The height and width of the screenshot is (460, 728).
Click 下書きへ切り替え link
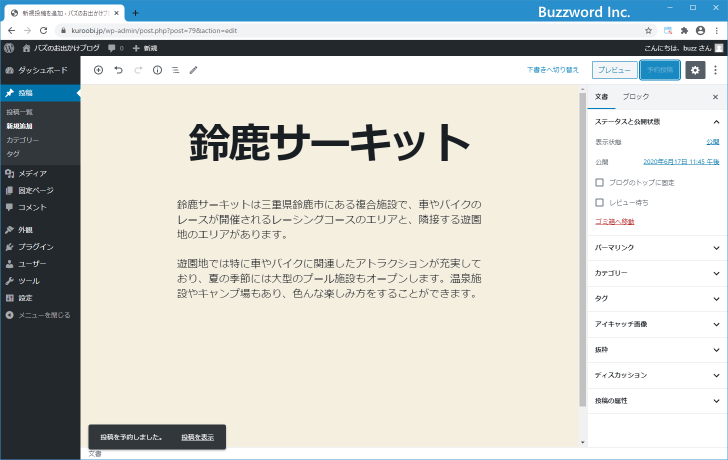(552, 70)
